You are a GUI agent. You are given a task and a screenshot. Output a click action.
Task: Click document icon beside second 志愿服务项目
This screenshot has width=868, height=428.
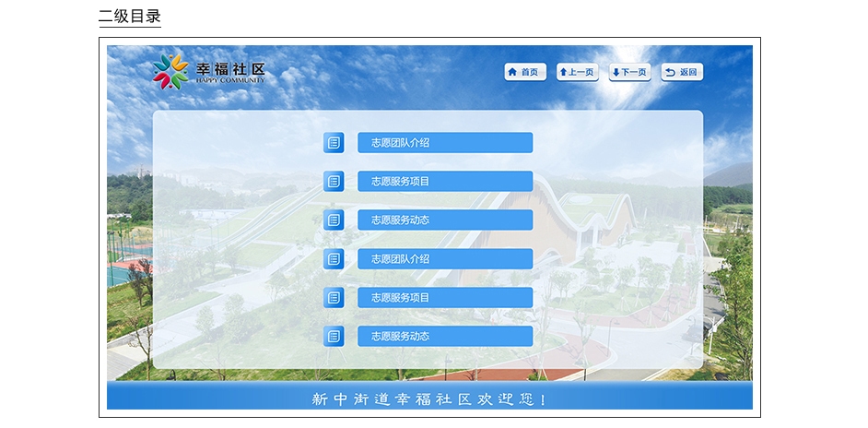[334, 298]
